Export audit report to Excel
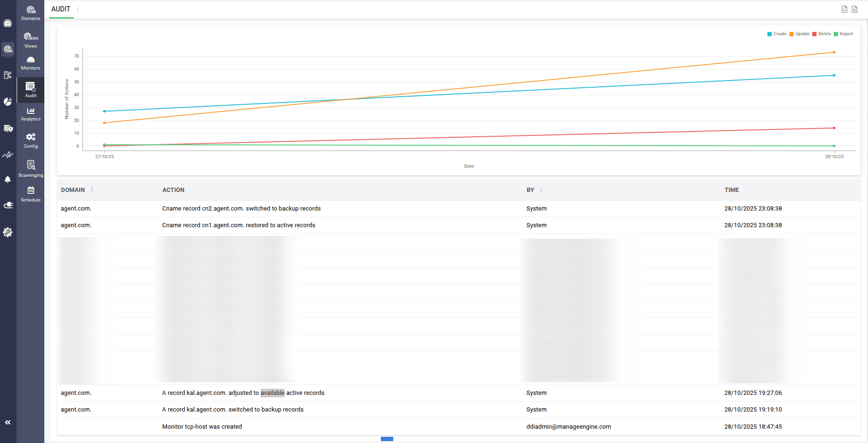Image resolution: width=868 pixels, height=443 pixels. click(854, 9)
